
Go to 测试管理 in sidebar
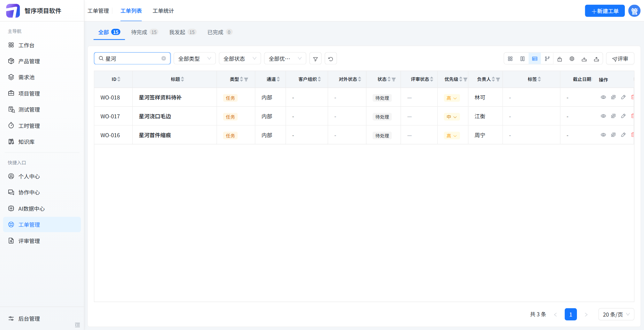coord(42,110)
